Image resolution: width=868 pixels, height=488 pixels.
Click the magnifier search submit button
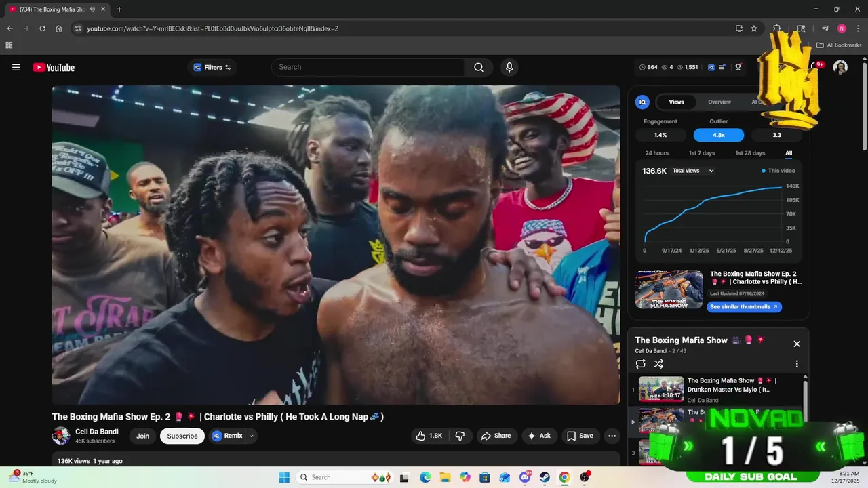pos(479,67)
